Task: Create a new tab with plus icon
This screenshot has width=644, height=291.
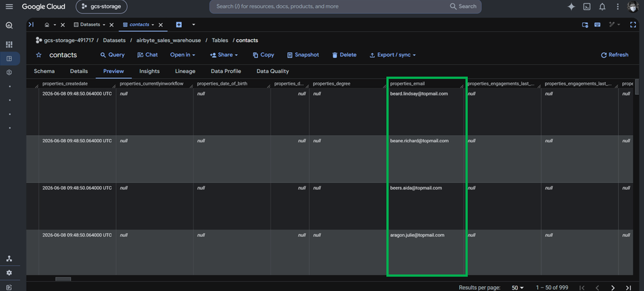Action: (179, 25)
